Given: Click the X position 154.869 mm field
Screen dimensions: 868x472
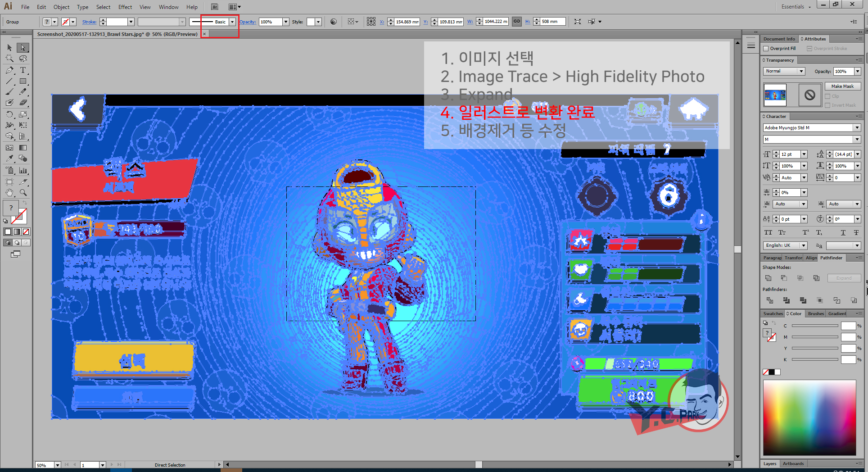Looking at the screenshot, I should point(407,22).
